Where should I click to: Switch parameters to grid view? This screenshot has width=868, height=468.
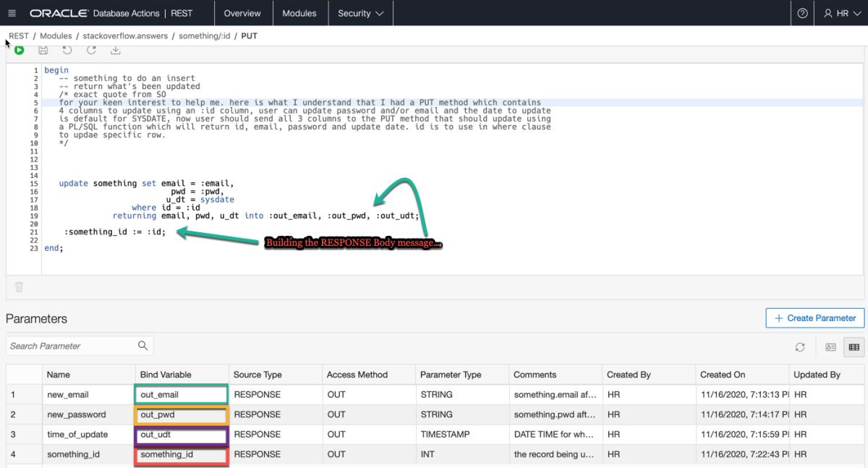pos(854,347)
